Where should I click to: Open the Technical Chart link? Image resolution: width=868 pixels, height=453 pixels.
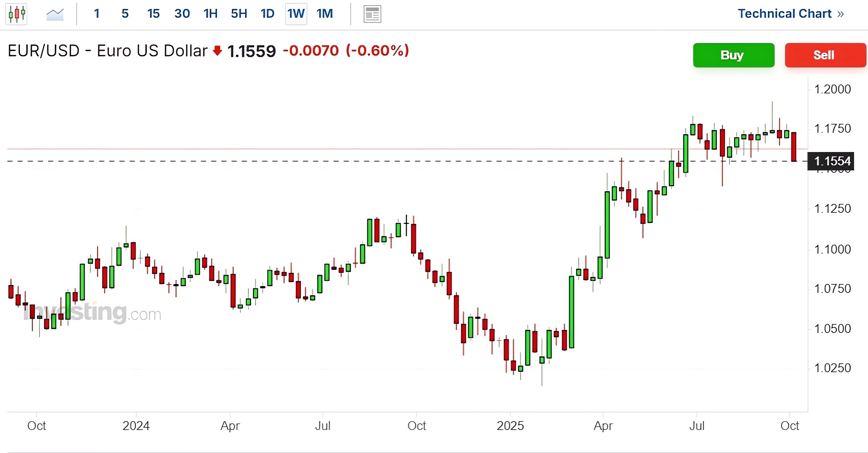click(x=790, y=14)
